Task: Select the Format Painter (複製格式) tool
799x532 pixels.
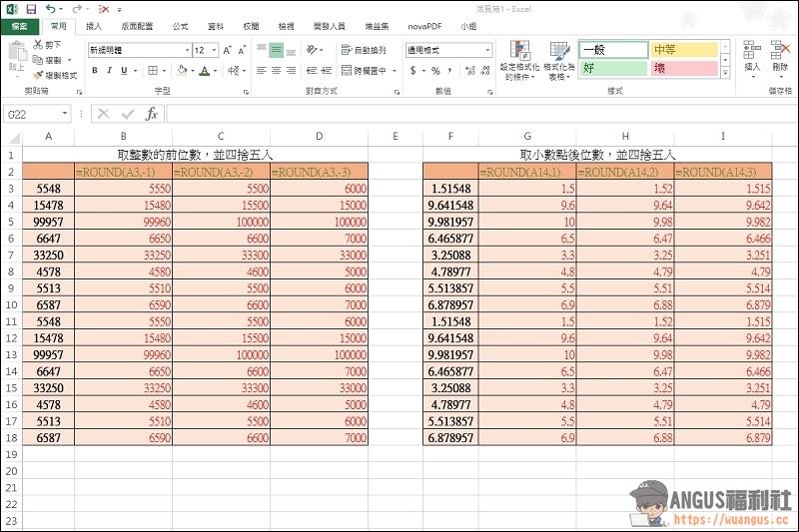Action: 38,75
